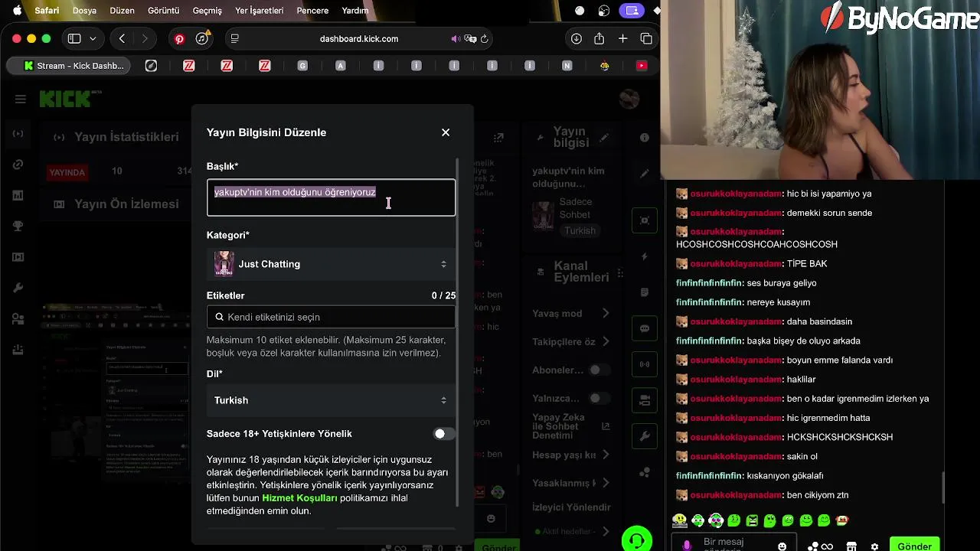Open the Geçmiş menu
The image size is (980, 551).
pyautogui.click(x=207, y=11)
